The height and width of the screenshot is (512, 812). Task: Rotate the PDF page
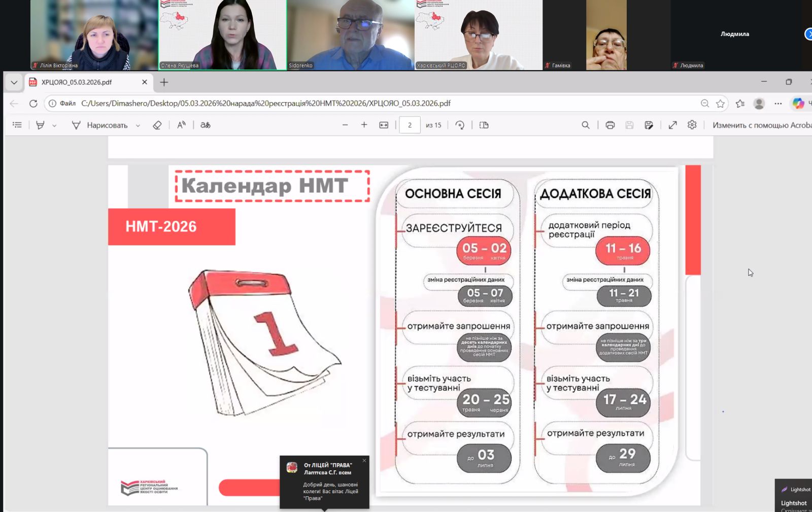pos(460,125)
